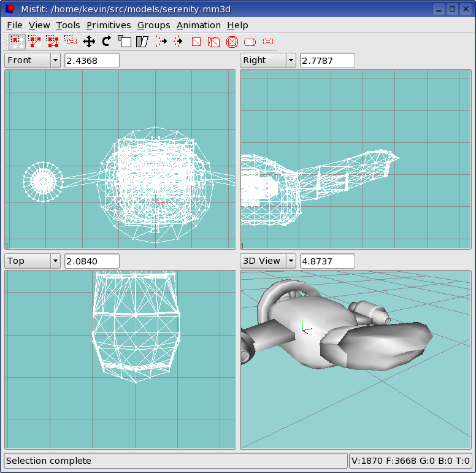Expand the Front view direction dropdown
Image resolution: width=476 pixels, height=473 pixels.
tap(55, 60)
